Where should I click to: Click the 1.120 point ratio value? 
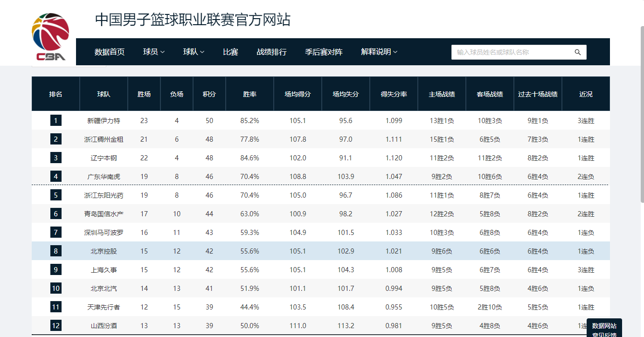click(x=394, y=158)
